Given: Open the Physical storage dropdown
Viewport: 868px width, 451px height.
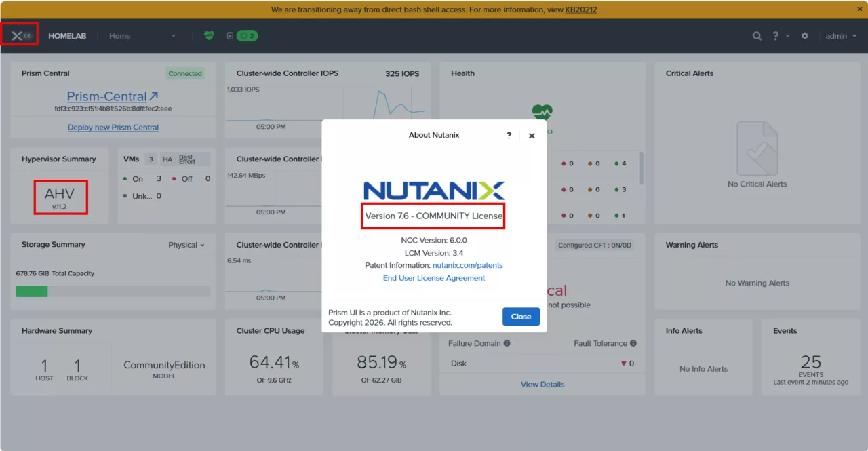Looking at the screenshot, I should (186, 245).
